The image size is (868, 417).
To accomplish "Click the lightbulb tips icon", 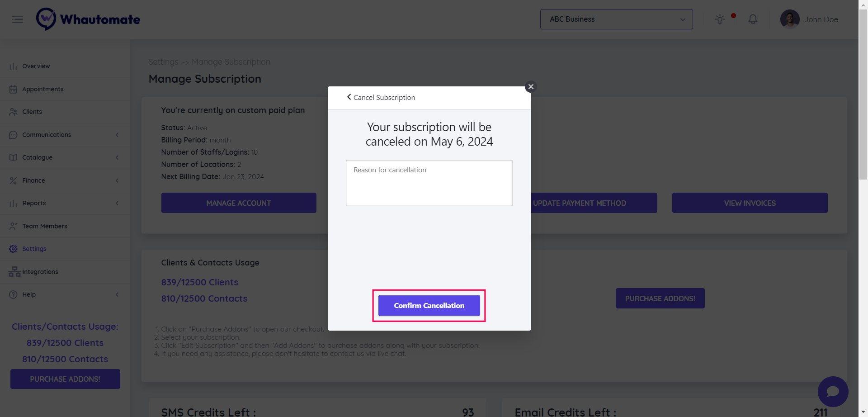I will (x=720, y=19).
